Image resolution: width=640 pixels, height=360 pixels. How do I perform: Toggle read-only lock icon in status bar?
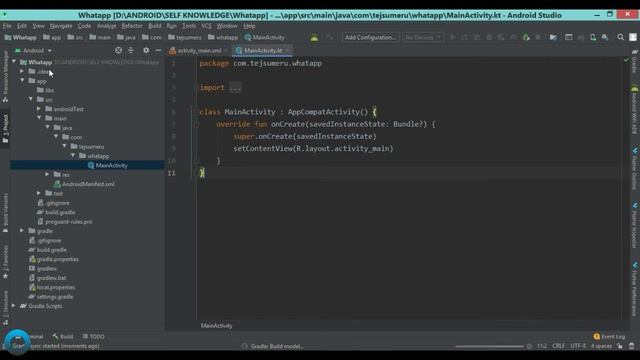click(620, 346)
